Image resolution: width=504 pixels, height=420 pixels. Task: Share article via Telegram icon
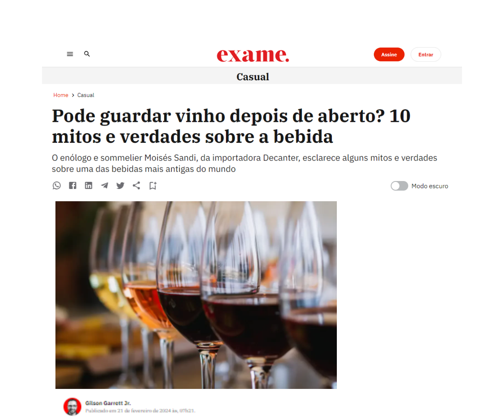click(x=105, y=186)
